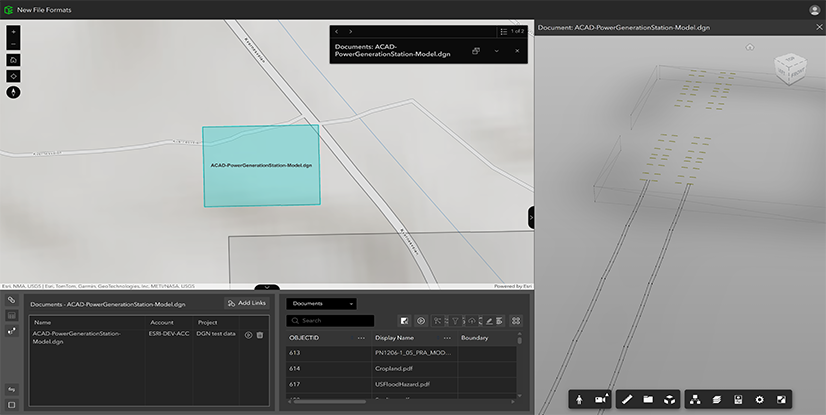Open the properties sheet tool in viewer
Screen dimensions: 826x415
[738, 400]
